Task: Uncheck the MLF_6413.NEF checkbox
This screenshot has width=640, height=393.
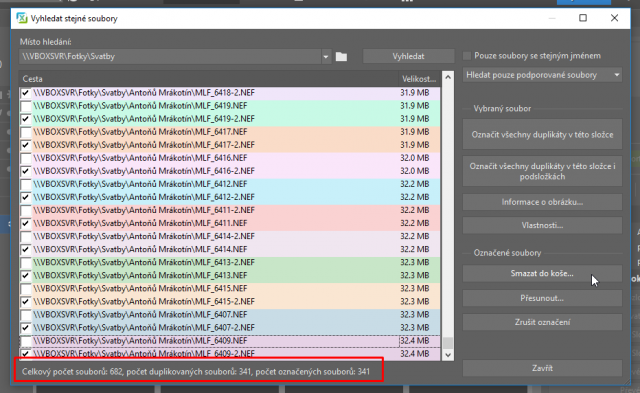Action: coord(26,276)
